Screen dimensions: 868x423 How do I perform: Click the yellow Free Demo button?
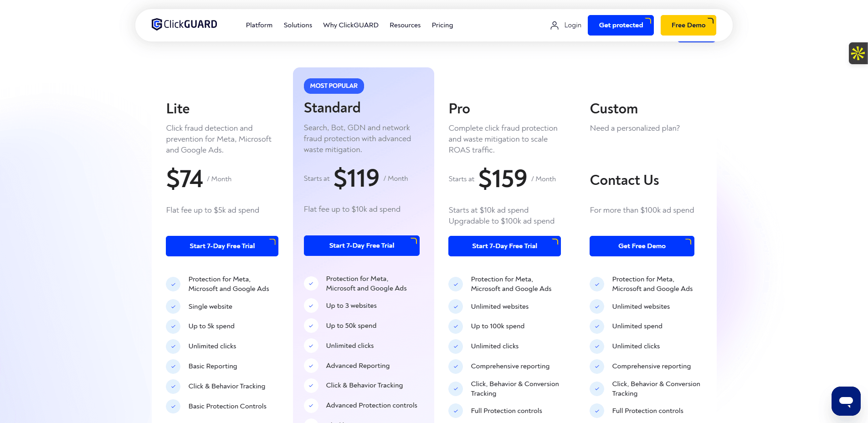[x=688, y=25]
